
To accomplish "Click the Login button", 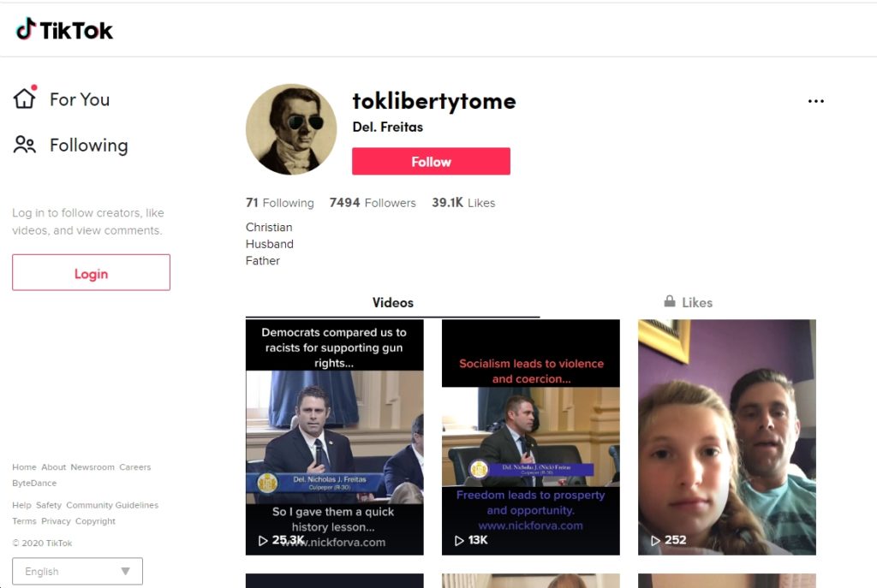I will (91, 273).
